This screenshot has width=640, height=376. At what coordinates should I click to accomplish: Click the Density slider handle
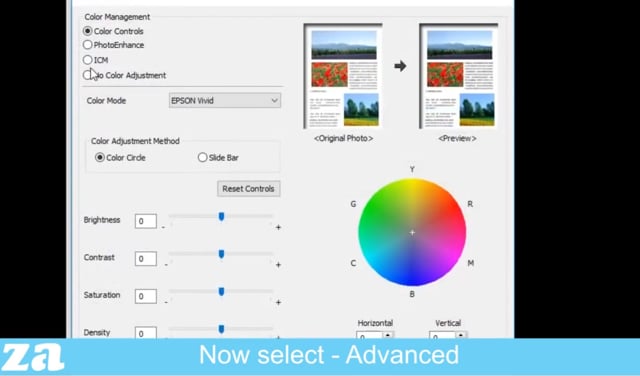click(221, 329)
